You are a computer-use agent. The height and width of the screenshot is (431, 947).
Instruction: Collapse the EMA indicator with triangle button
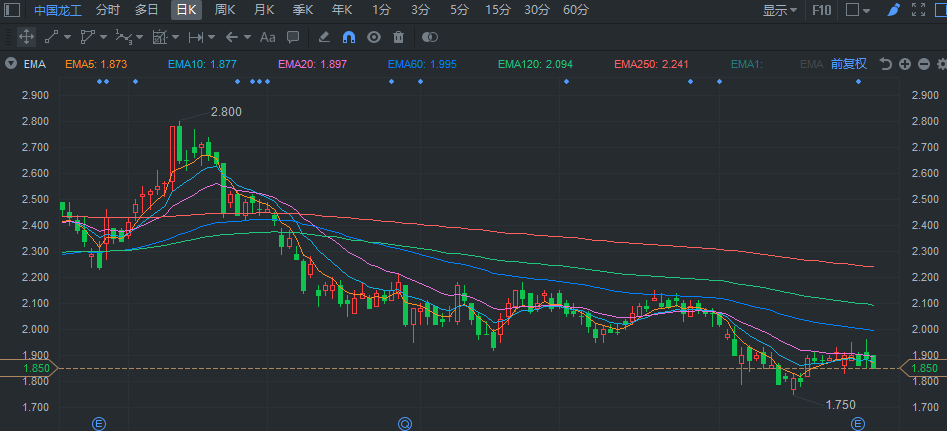pyautogui.click(x=10, y=64)
